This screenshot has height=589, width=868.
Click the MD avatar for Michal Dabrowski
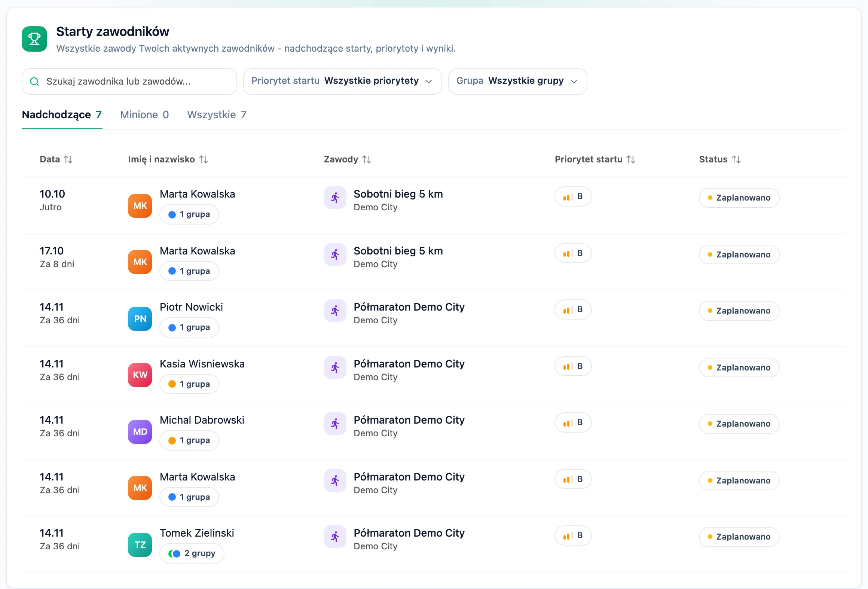[140, 431]
